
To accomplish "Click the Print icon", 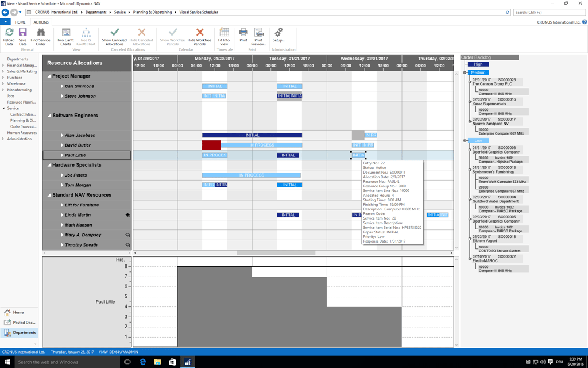I will coord(243,32).
